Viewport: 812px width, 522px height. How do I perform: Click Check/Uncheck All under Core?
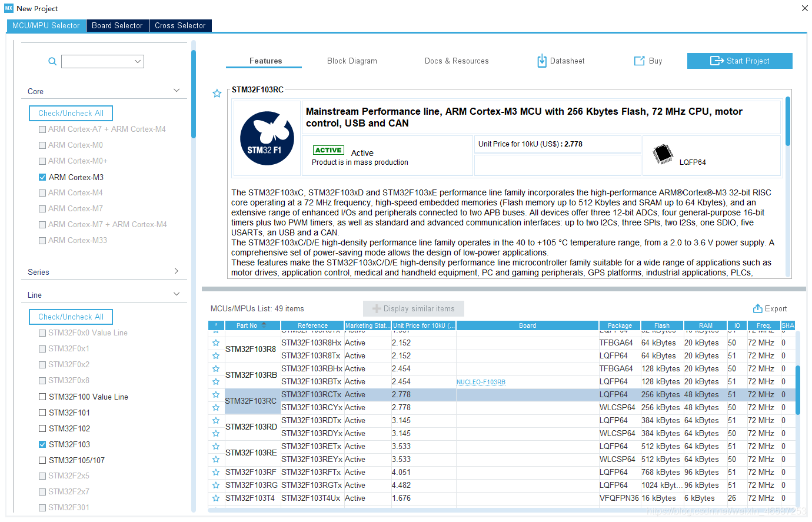(x=71, y=113)
